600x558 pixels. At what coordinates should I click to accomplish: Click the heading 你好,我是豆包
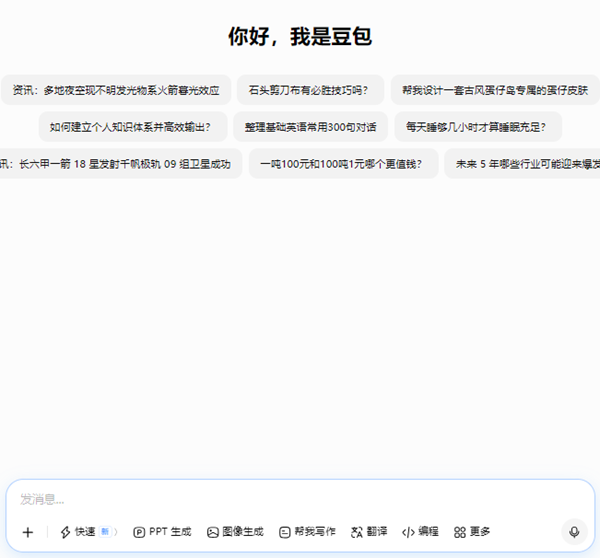[x=300, y=37]
